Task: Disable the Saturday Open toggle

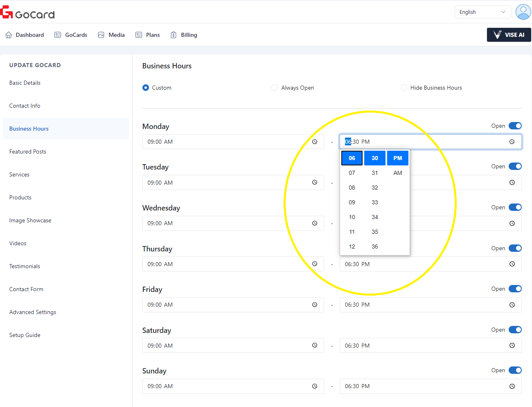Action: [x=515, y=330]
